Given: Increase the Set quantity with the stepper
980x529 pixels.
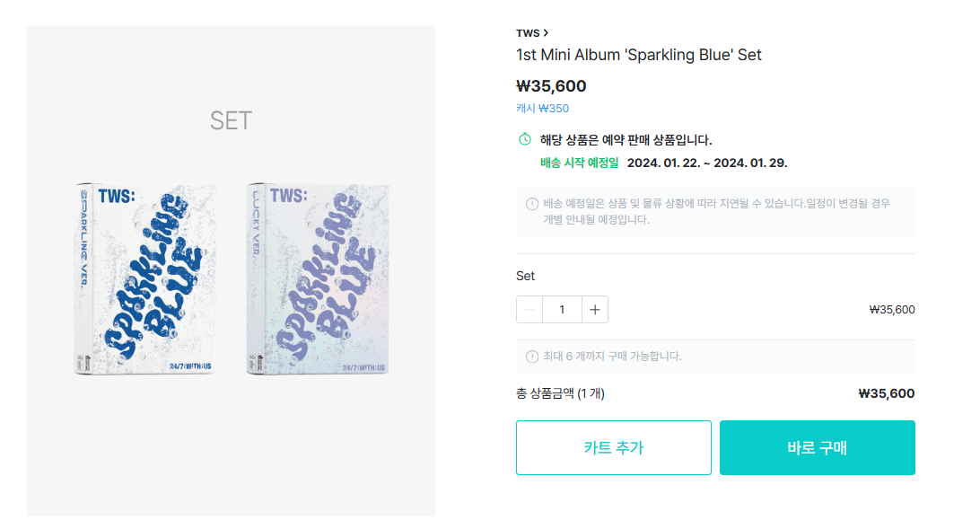Looking at the screenshot, I should [x=594, y=309].
